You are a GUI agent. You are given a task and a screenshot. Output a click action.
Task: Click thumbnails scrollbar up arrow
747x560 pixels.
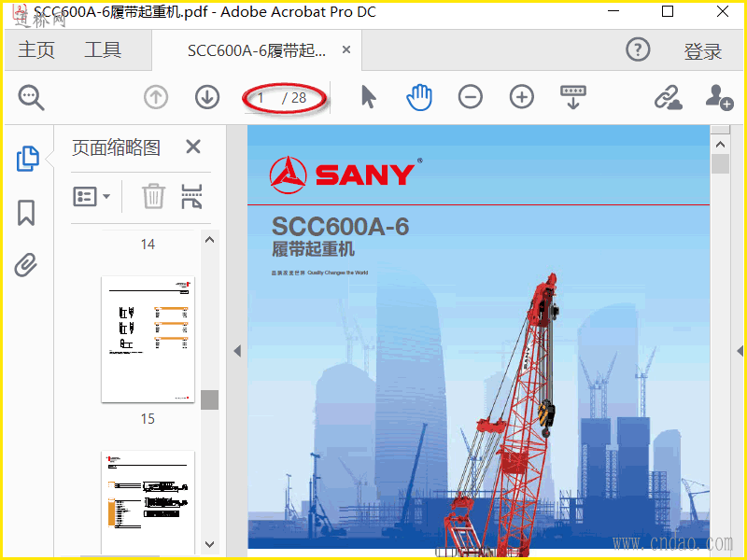point(209,240)
